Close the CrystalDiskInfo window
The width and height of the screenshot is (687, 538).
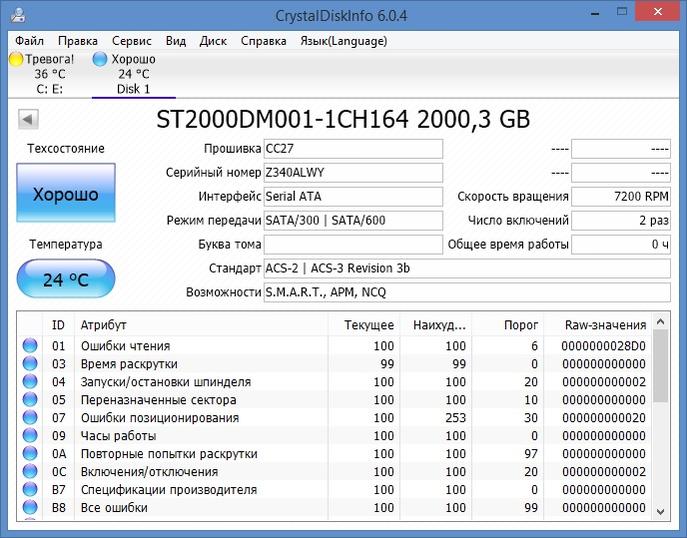point(658,12)
